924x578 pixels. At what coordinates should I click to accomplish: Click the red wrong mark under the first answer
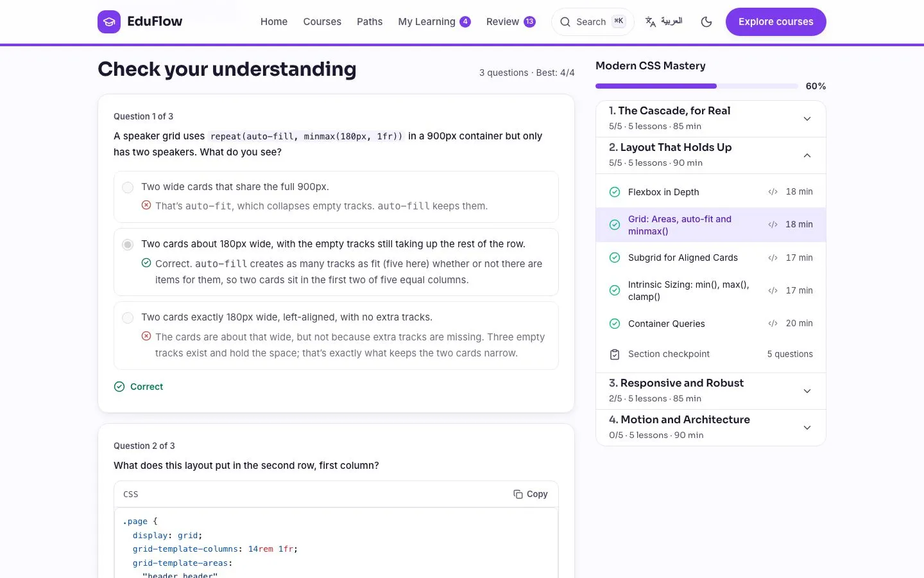tap(146, 206)
